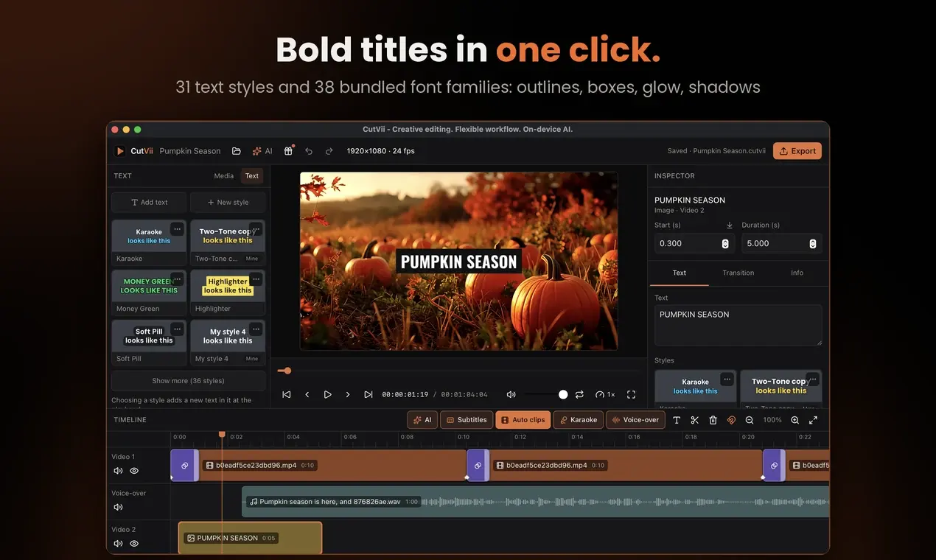The width and height of the screenshot is (936, 560).
Task: Mute the Video 1 track
Action: coord(118,470)
